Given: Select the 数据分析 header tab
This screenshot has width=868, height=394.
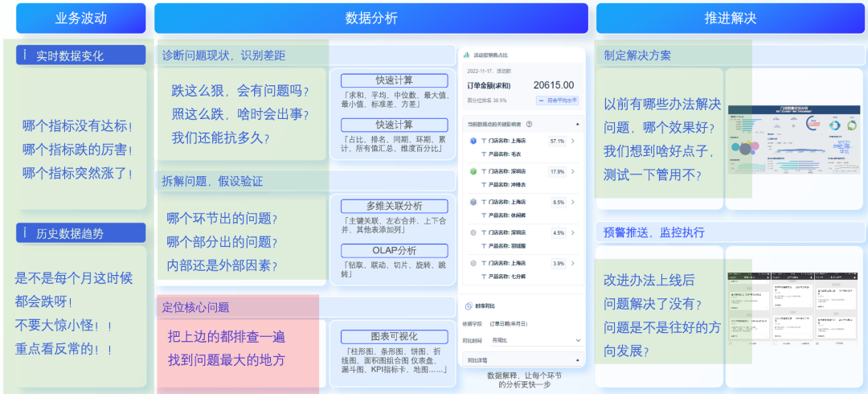Looking at the screenshot, I should (371, 18).
